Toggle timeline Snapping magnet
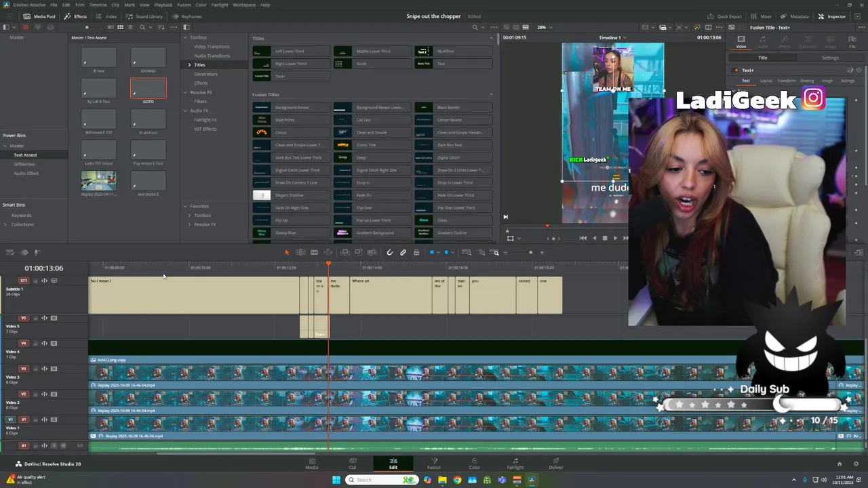Viewport: 868px width, 488px height. tap(389, 252)
